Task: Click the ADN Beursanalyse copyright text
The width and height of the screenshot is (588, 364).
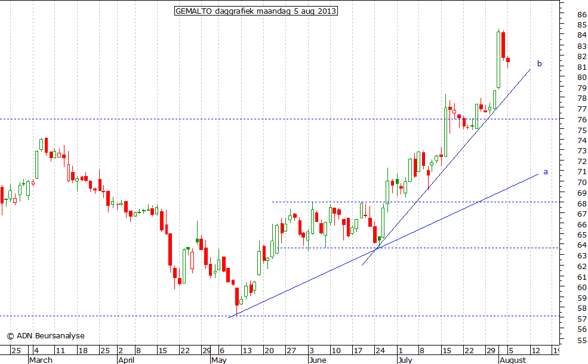Action: tap(45, 336)
